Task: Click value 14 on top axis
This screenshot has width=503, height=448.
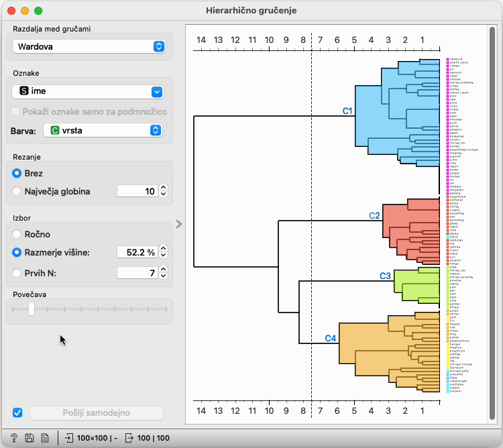Action: (201, 40)
